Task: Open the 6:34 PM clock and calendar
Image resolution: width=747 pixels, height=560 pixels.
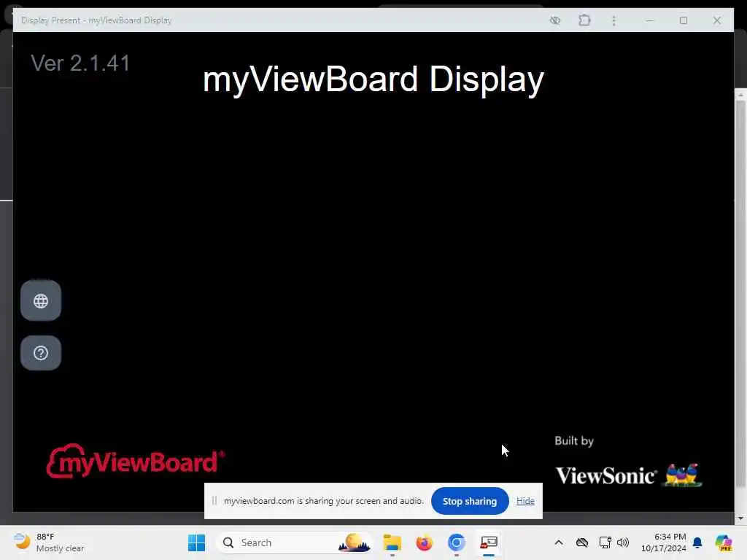Action: click(x=663, y=542)
